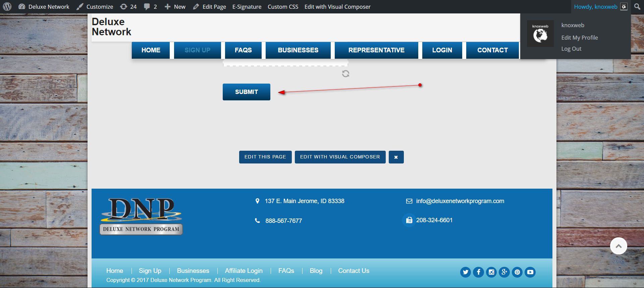Log Out of the account
This screenshot has width=644, height=288.
(x=572, y=49)
